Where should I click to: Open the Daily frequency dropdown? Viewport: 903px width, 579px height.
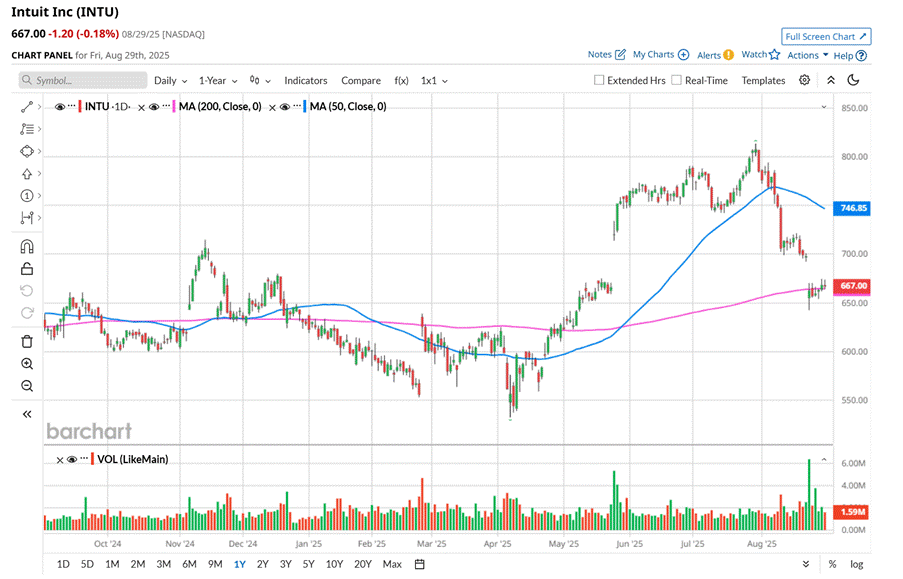(x=170, y=81)
